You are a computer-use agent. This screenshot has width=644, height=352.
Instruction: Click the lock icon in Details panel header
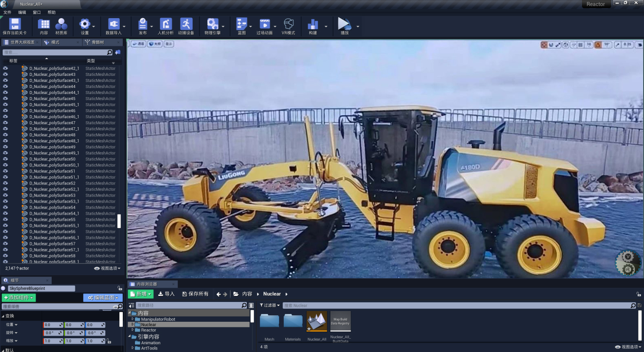[x=120, y=288]
